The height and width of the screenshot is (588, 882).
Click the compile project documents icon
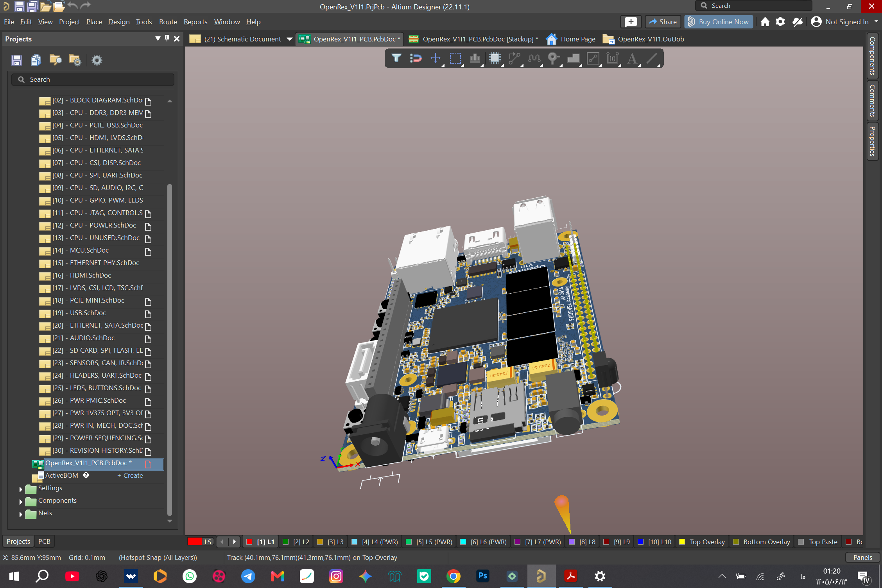coord(36,60)
